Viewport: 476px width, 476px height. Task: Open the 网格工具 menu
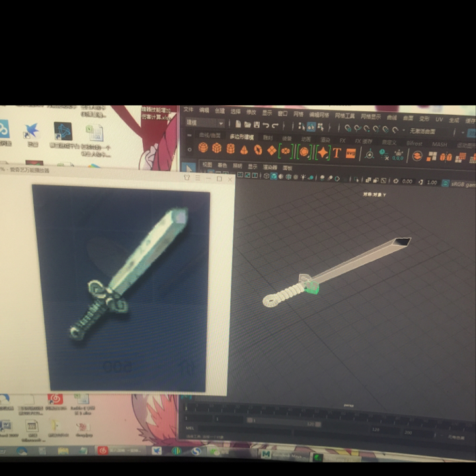(x=345, y=116)
